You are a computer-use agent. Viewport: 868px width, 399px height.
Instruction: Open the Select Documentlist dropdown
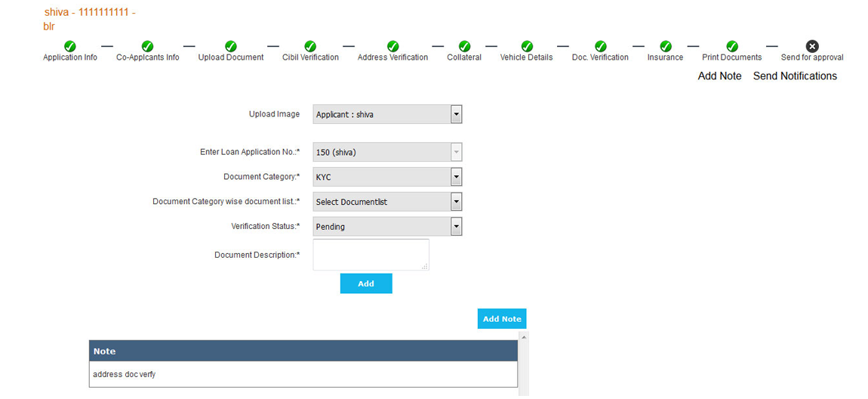click(x=387, y=202)
